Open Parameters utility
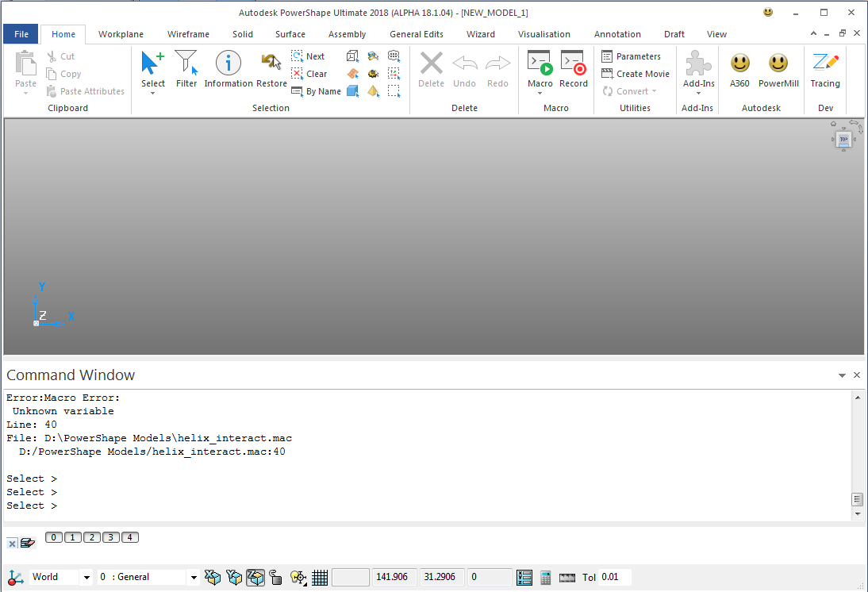Image resolution: width=868 pixels, height=592 pixels. pos(631,56)
